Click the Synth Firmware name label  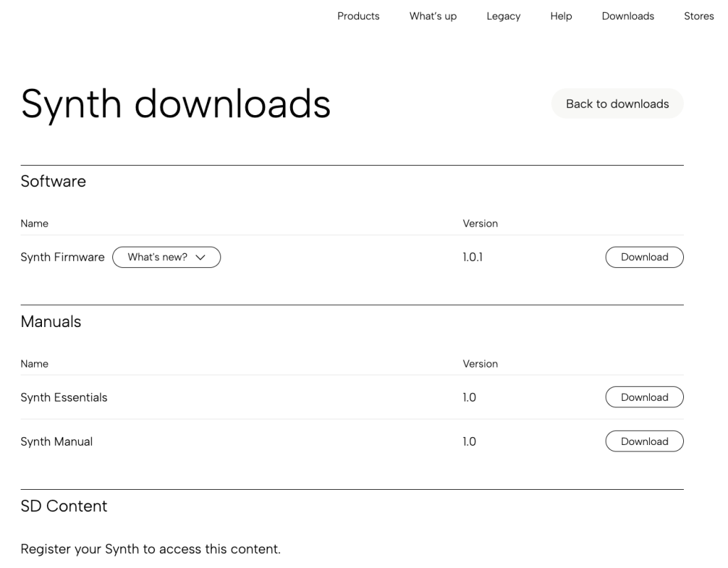pyautogui.click(x=63, y=257)
